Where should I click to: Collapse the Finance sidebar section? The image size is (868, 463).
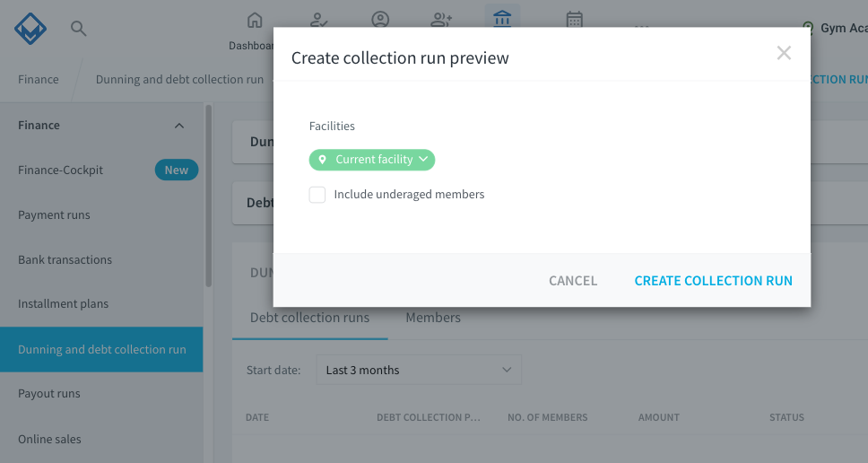pyautogui.click(x=178, y=126)
